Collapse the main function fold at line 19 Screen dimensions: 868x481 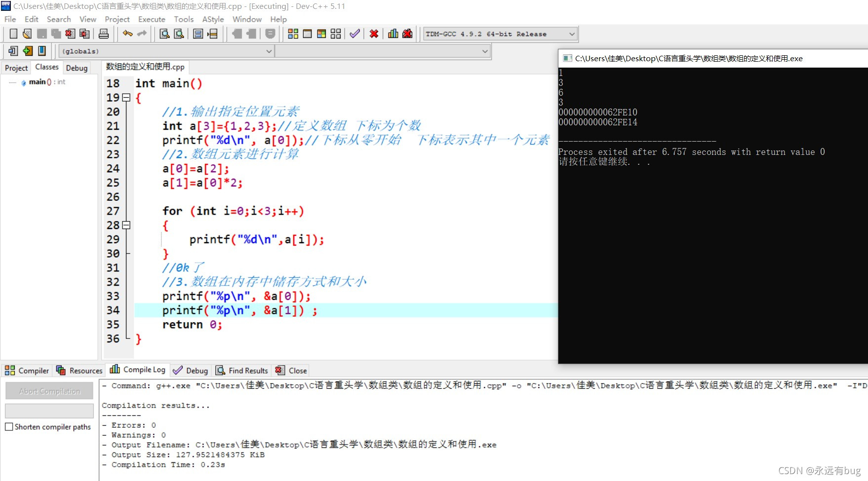[126, 98]
